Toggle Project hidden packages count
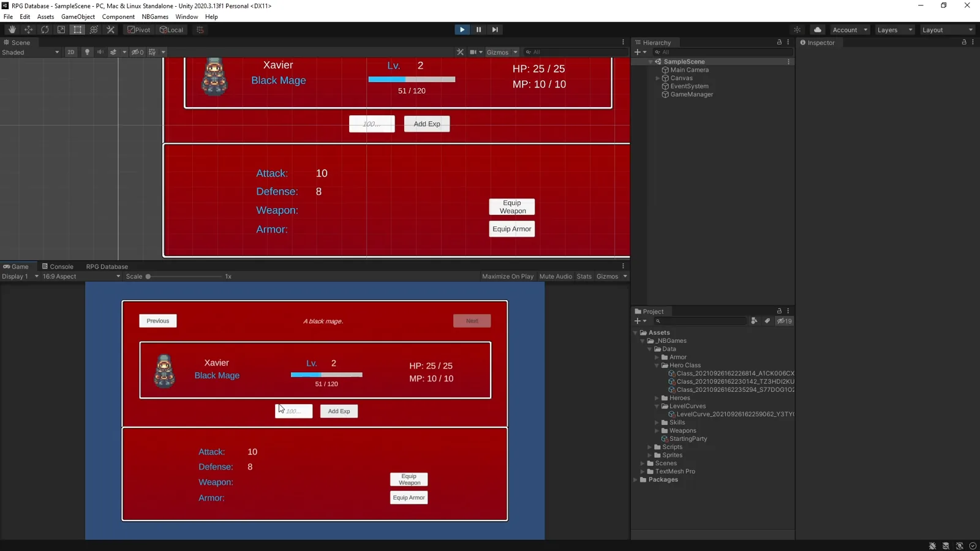Viewport: 980px width, 551px height. [x=784, y=321]
